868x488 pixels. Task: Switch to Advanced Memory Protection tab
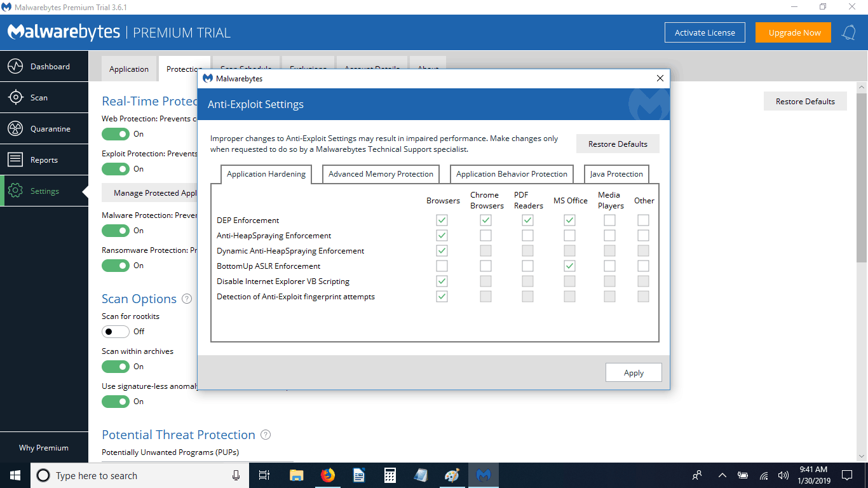[381, 174]
